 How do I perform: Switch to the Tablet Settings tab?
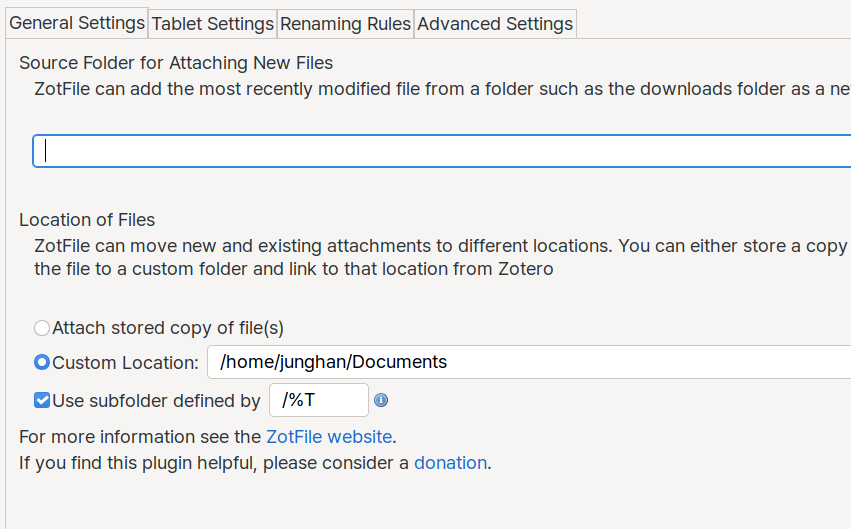pos(213,24)
